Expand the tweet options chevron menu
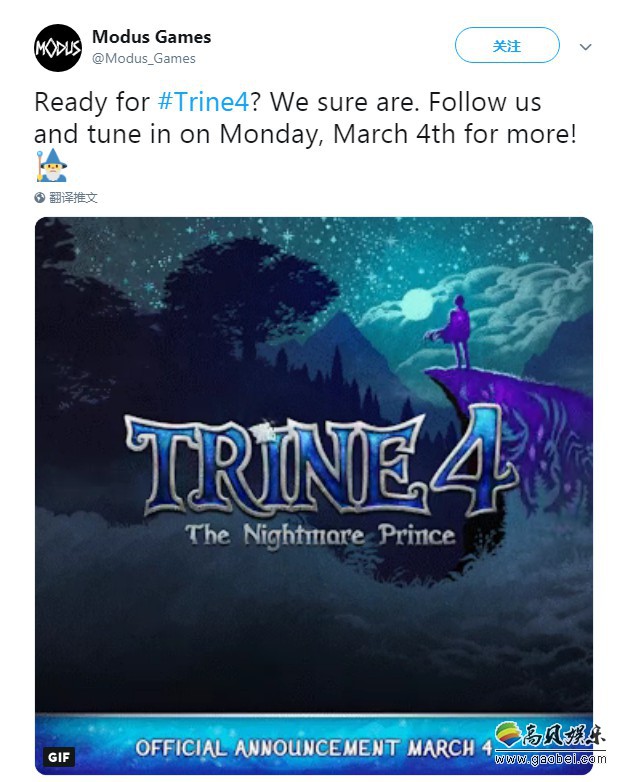 pos(585,47)
